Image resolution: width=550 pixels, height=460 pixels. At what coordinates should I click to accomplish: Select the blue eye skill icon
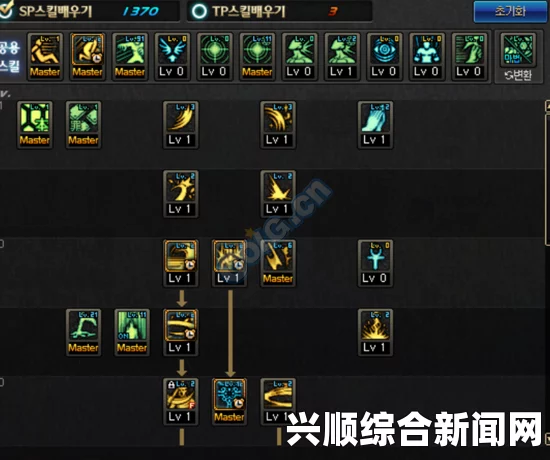pyautogui.click(x=384, y=49)
